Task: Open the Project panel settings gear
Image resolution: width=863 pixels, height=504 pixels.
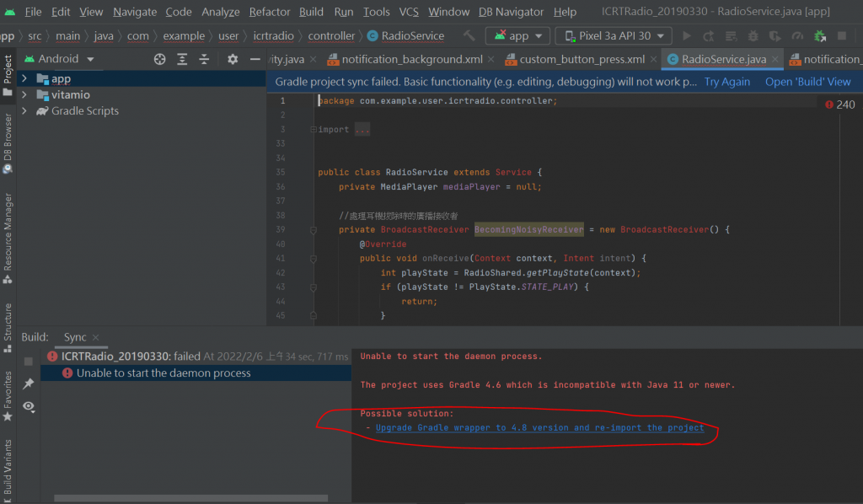Action: pyautogui.click(x=233, y=59)
